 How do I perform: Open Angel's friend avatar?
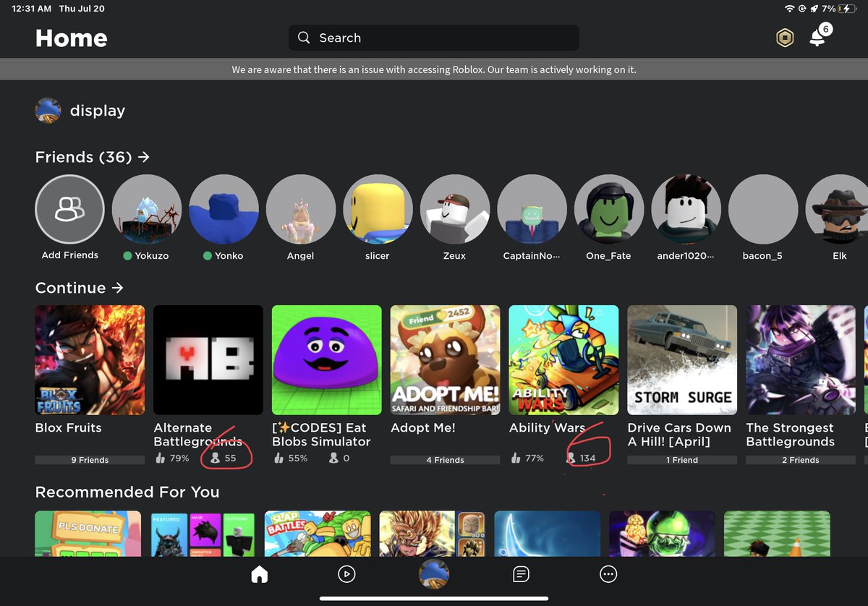301,209
